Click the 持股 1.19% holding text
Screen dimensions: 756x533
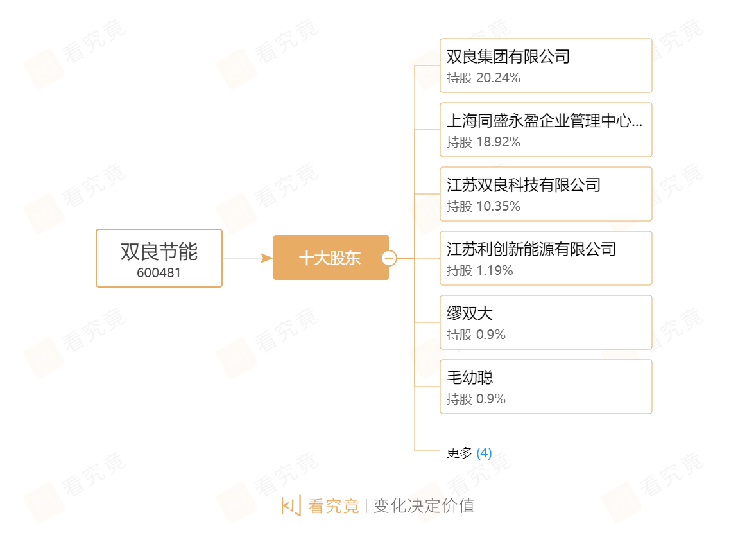[x=480, y=271]
